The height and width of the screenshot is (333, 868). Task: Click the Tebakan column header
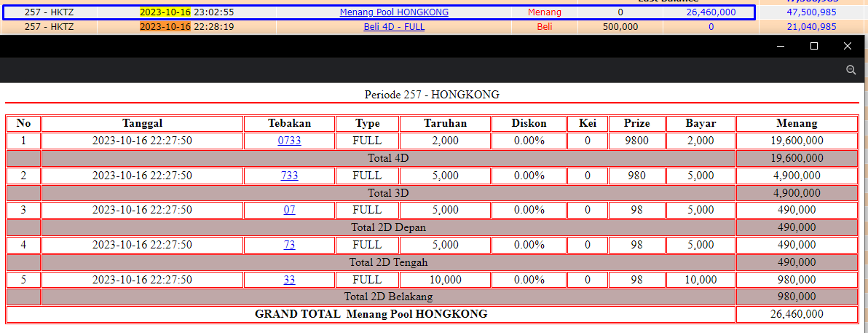click(x=290, y=124)
